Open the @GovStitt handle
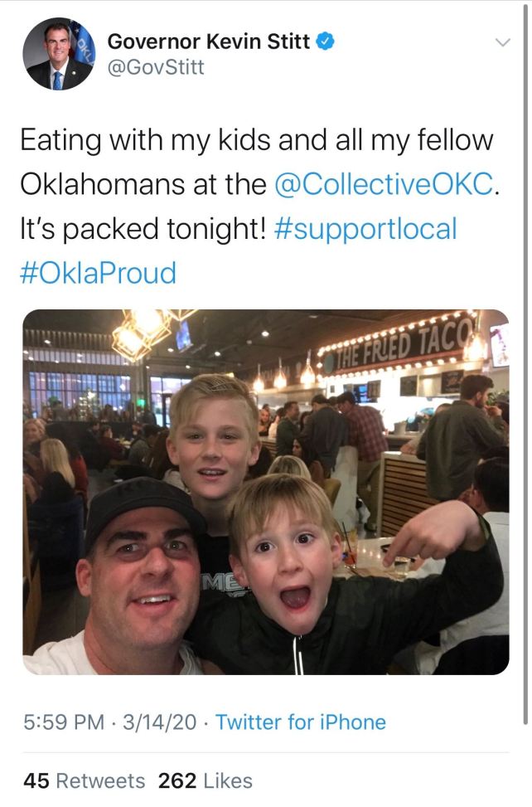 click(x=156, y=67)
